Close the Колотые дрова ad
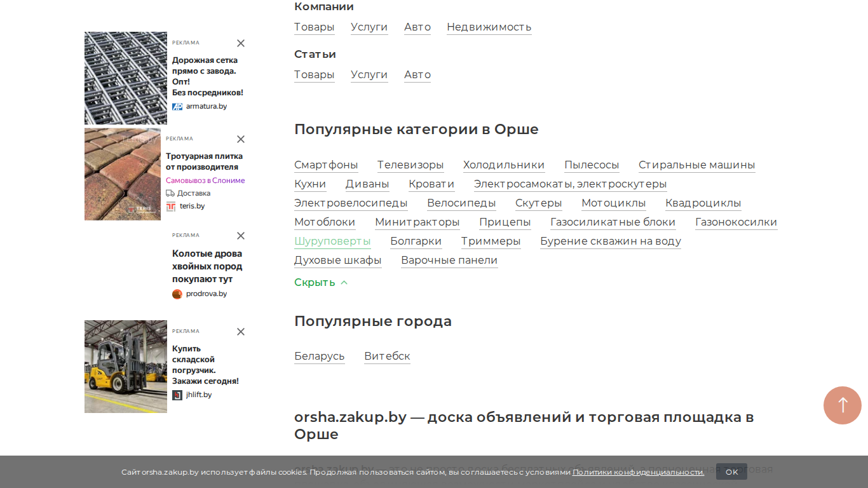 tap(241, 236)
